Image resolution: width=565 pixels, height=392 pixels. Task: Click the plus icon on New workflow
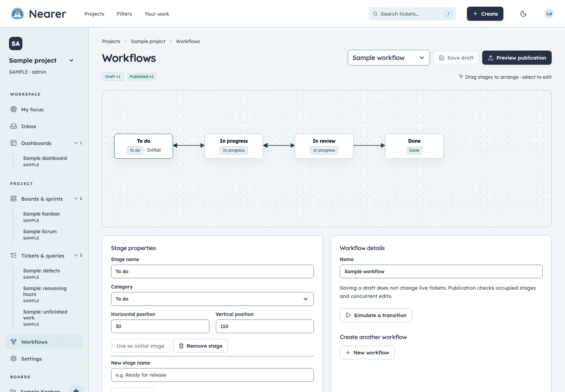(x=348, y=352)
